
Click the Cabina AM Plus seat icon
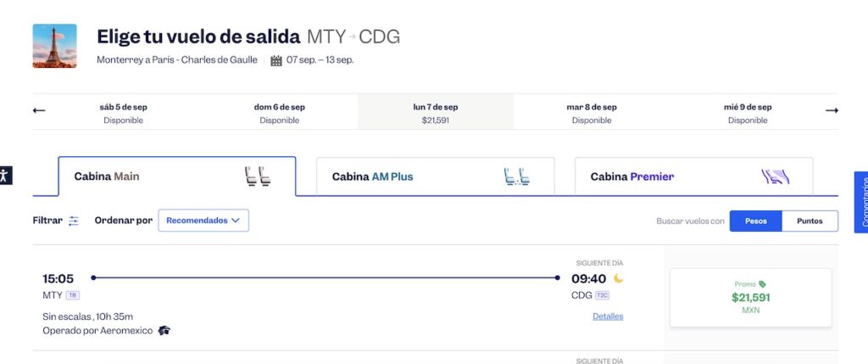point(516,176)
